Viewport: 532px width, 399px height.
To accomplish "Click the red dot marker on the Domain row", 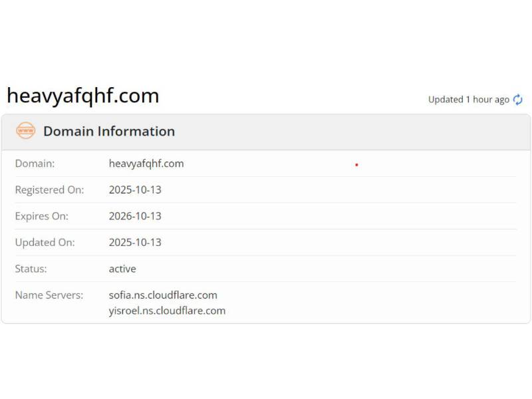I will 357,164.
